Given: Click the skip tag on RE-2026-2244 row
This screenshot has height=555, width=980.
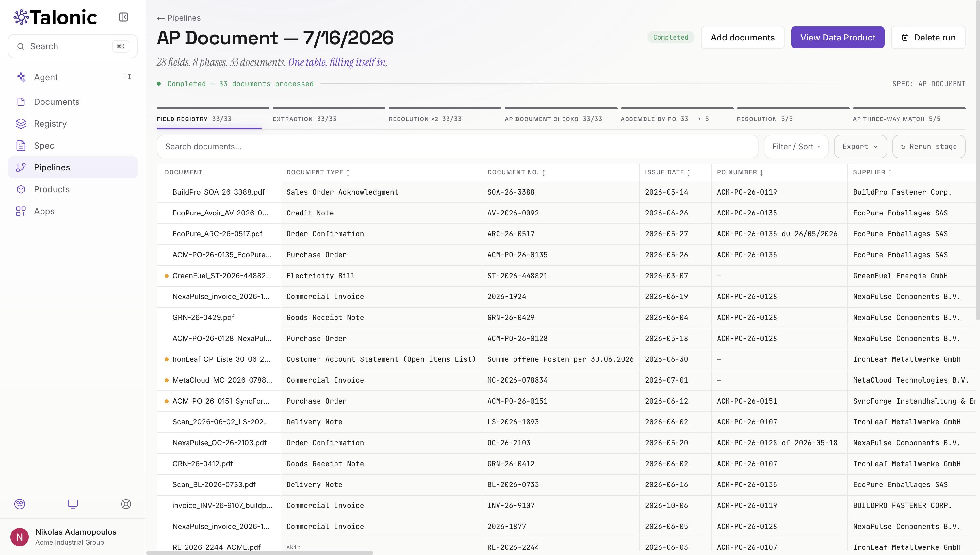Looking at the screenshot, I should 293,547.
